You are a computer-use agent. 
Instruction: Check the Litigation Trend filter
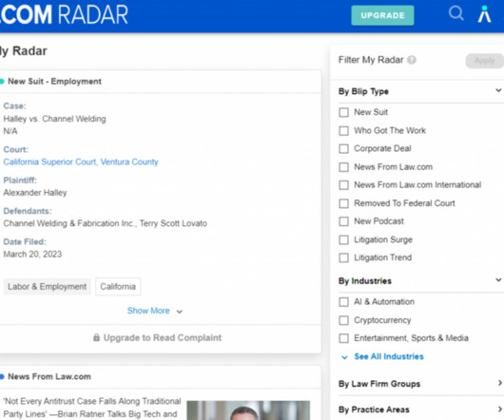[343, 258]
